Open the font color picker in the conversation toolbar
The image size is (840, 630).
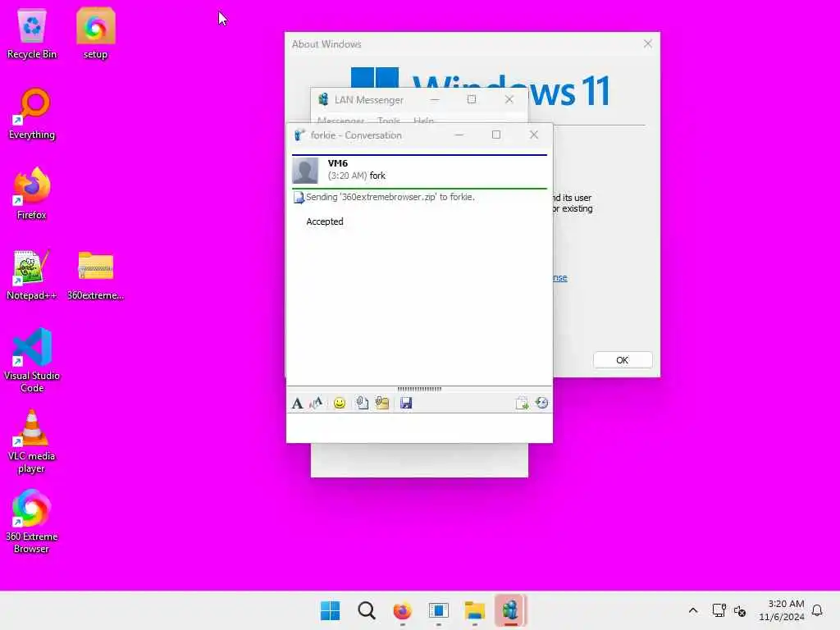pos(316,403)
